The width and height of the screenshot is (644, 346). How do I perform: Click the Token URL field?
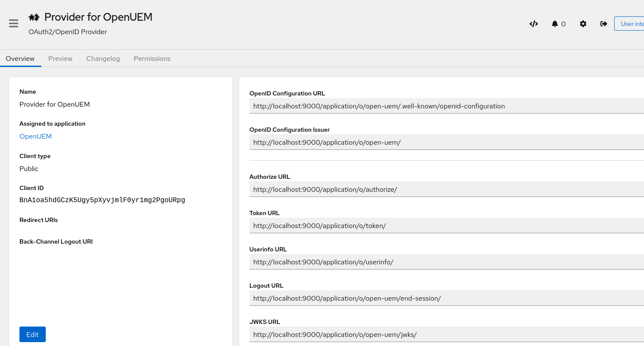coord(432,225)
